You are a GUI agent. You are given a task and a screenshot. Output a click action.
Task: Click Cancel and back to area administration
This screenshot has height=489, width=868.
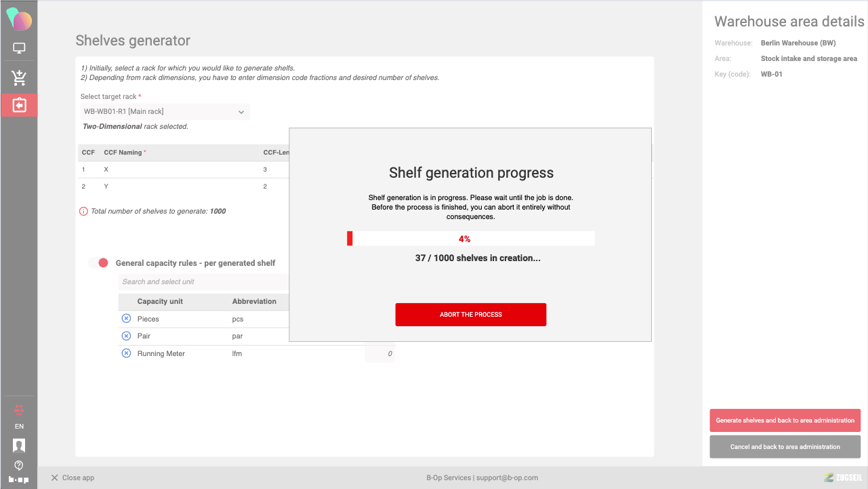pyautogui.click(x=785, y=447)
